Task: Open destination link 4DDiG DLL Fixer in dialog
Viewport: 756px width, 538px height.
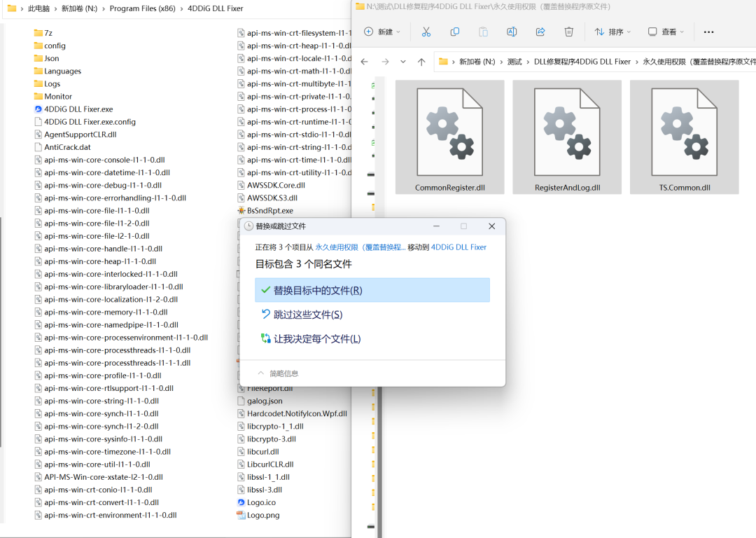Action: [458, 247]
